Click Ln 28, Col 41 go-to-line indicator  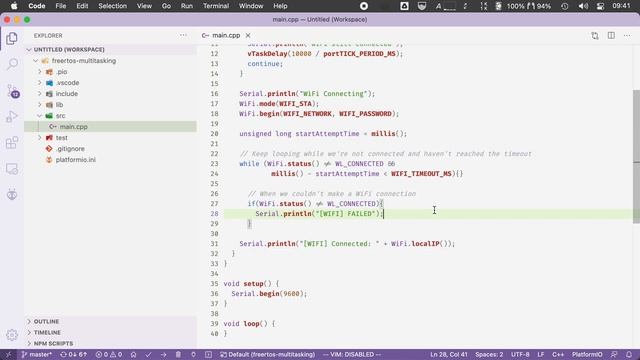[x=449, y=354]
